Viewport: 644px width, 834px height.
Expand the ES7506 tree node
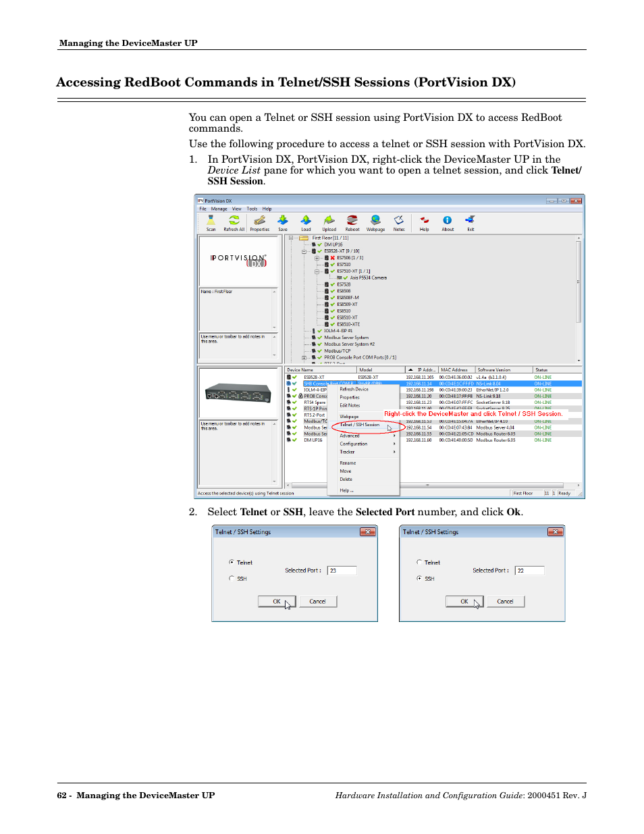tap(317, 258)
